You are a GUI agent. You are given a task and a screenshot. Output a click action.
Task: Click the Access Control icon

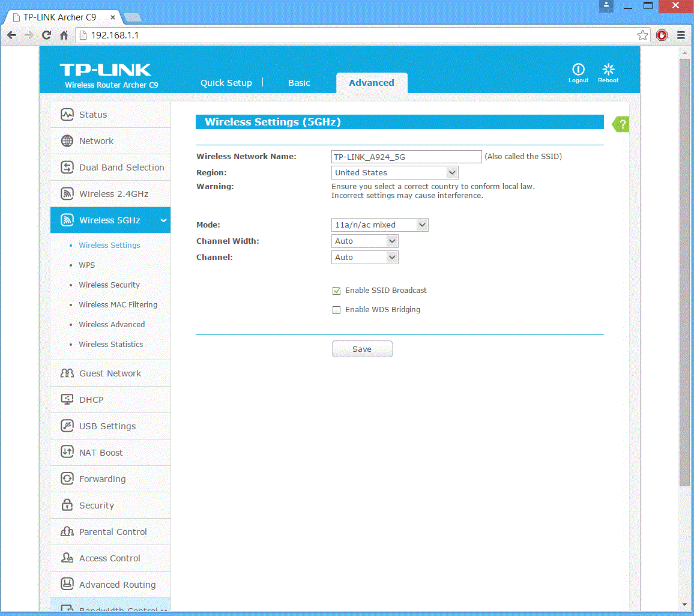[x=67, y=558]
